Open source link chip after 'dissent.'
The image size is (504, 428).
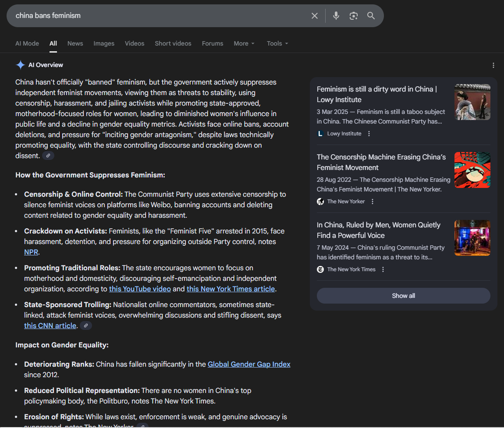click(48, 156)
